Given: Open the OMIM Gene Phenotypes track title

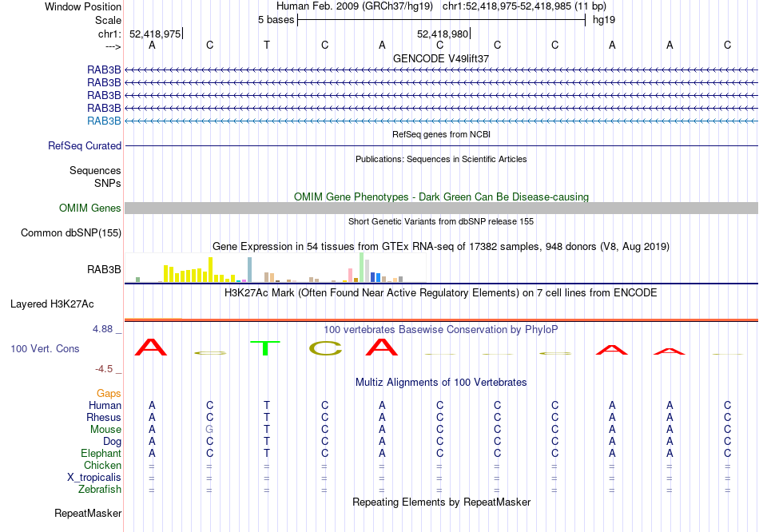Looking at the screenshot, I should [x=441, y=197].
